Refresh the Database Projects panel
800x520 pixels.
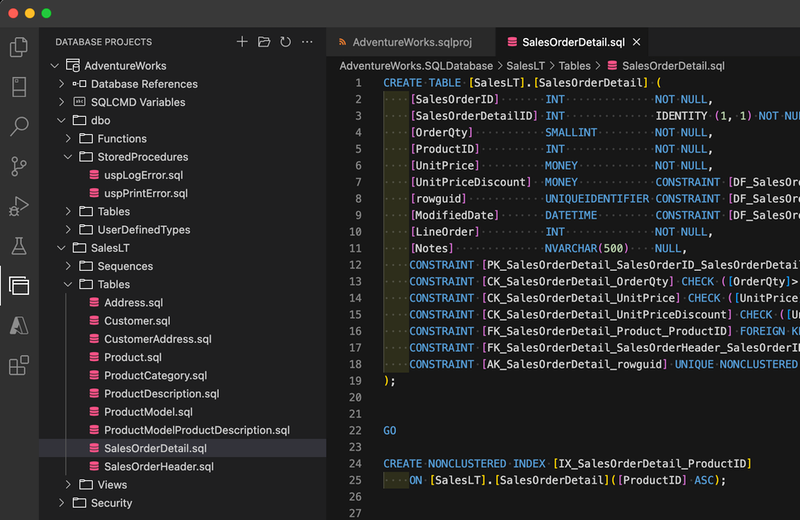point(286,42)
